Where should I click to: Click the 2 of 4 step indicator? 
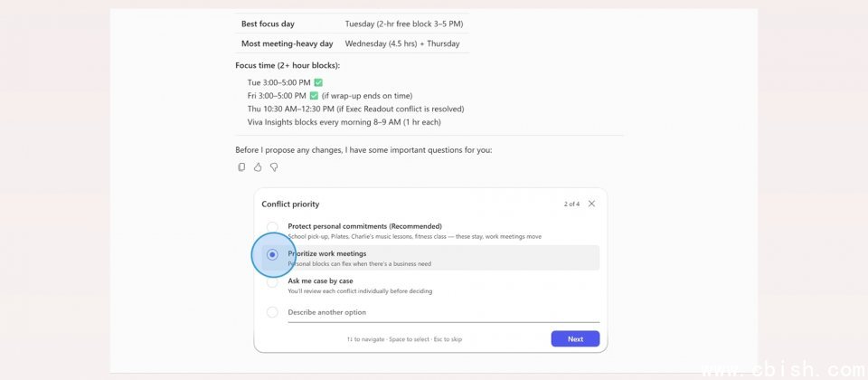pos(571,204)
